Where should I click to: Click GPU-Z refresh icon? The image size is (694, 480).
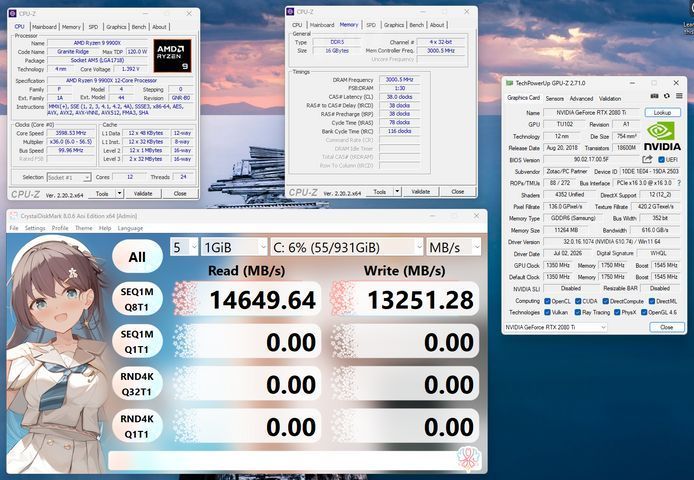tap(667, 96)
